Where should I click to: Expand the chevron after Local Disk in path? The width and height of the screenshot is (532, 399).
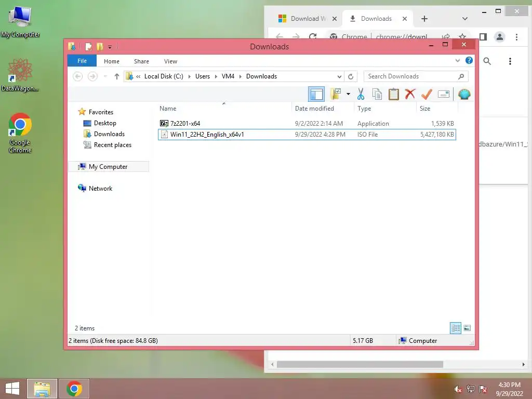(x=189, y=76)
